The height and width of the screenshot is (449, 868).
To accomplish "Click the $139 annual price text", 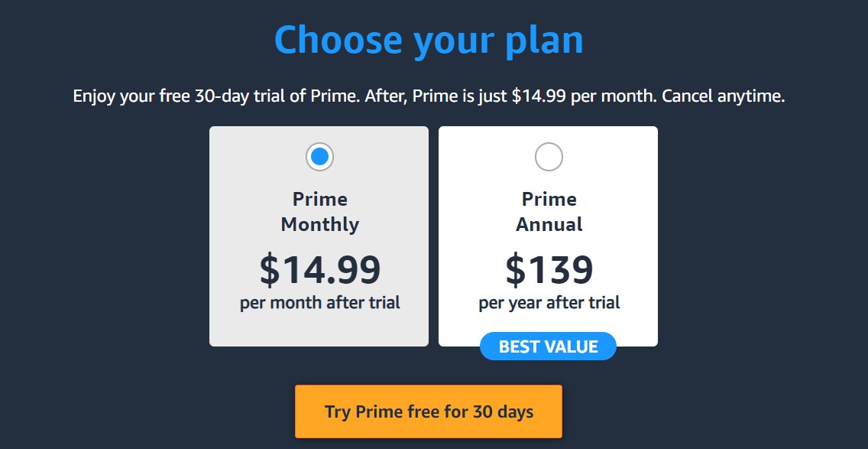I will [548, 268].
